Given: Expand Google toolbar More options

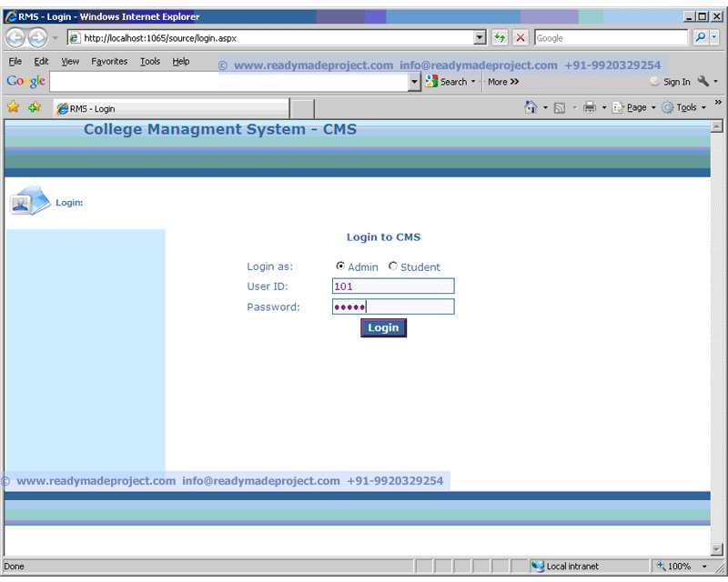Looking at the screenshot, I should click(x=503, y=82).
